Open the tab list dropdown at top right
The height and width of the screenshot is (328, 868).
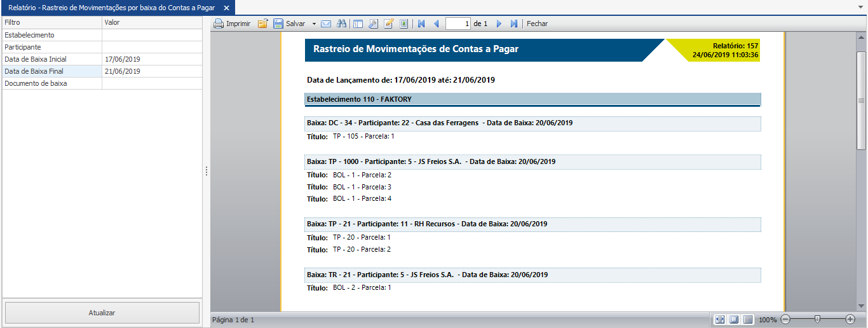pos(862,7)
